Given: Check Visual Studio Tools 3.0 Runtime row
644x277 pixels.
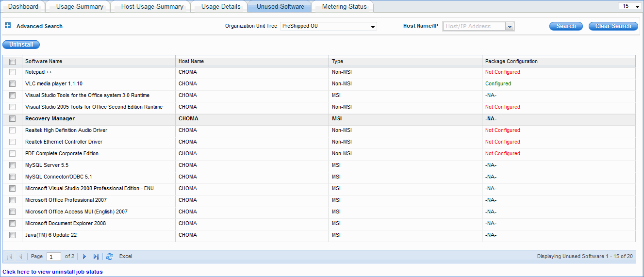Looking at the screenshot, I should [13, 95].
